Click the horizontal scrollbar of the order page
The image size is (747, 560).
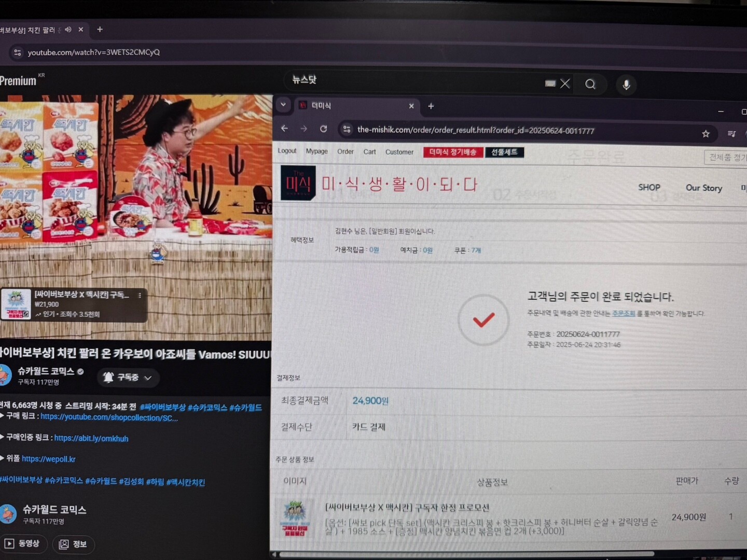coord(467,554)
